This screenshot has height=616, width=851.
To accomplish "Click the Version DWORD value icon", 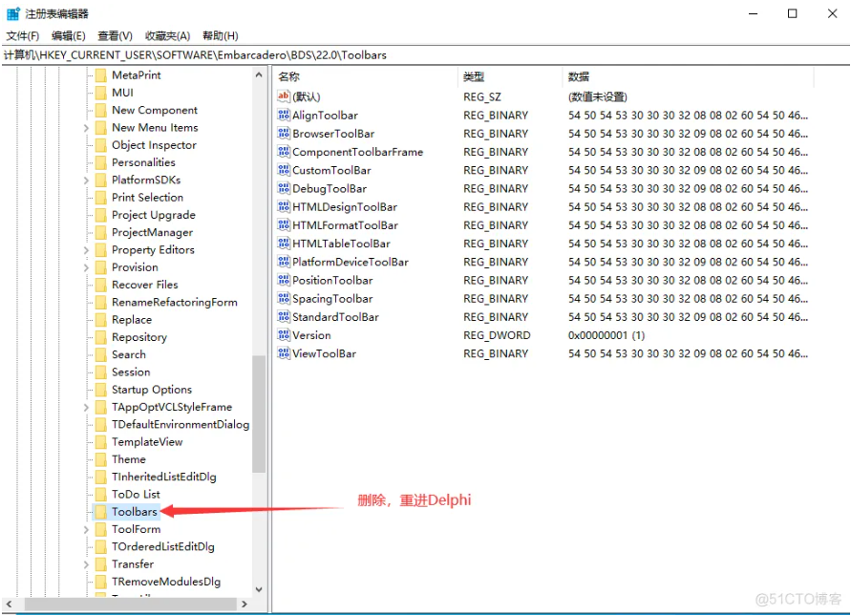I will coord(284,335).
